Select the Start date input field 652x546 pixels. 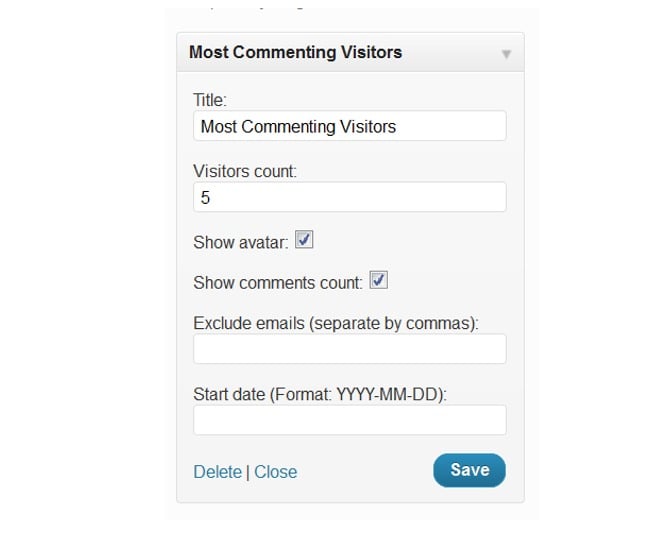(349, 420)
